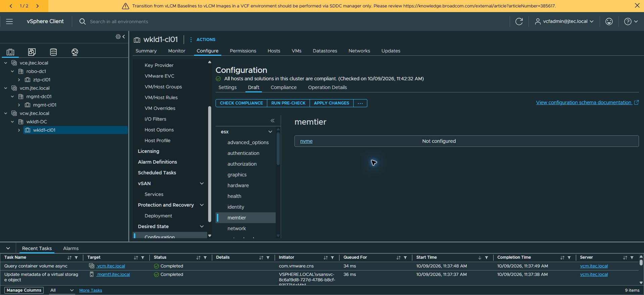This screenshot has height=295, width=644.
Task: Click the CHECK COMPLIANCE button
Action: point(241,103)
